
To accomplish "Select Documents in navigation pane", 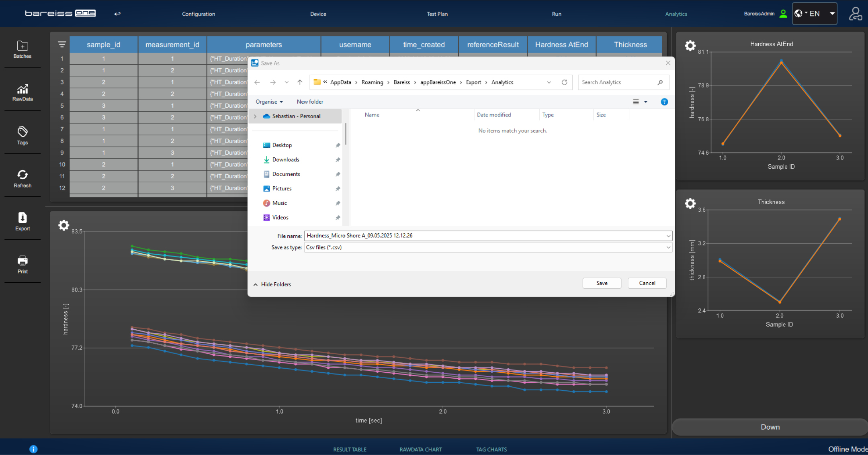I will coord(286,174).
